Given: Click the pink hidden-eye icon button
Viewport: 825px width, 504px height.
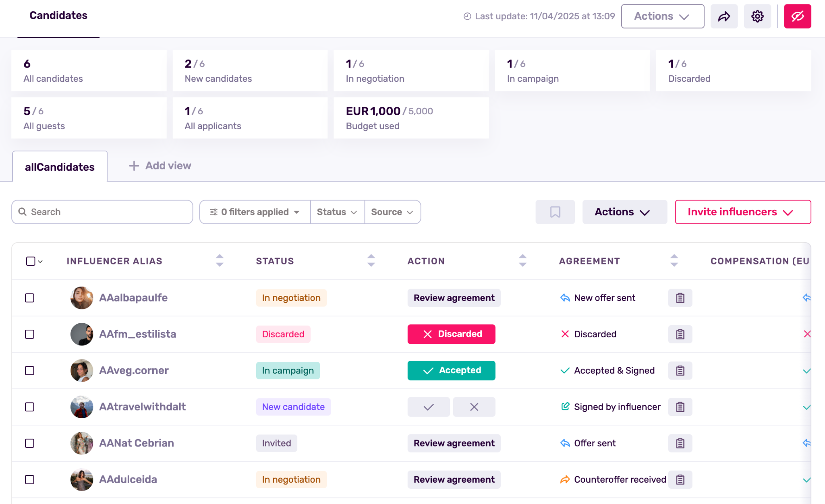Looking at the screenshot, I should pos(797,17).
